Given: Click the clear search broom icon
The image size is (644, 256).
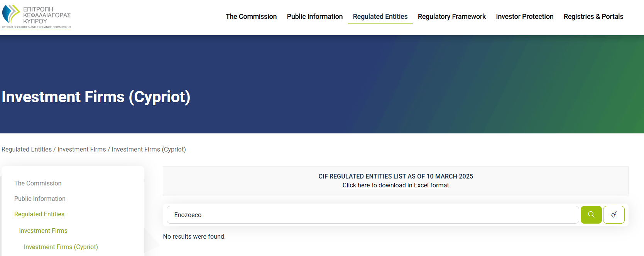Looking at the screenshot, I should click(614, 215).
